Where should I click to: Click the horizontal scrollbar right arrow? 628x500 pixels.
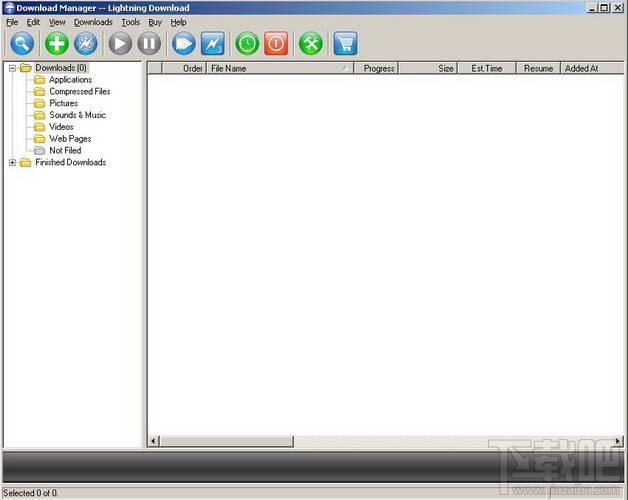coord(618,442)
